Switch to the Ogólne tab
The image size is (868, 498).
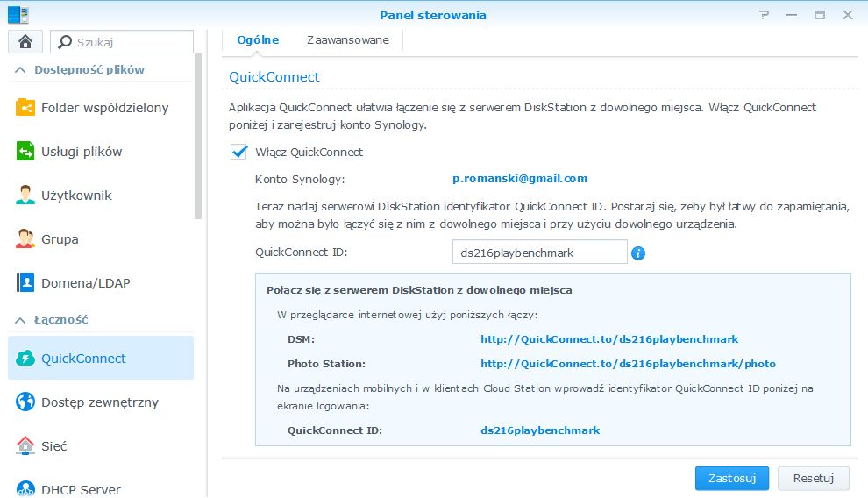tap(258, 39)
